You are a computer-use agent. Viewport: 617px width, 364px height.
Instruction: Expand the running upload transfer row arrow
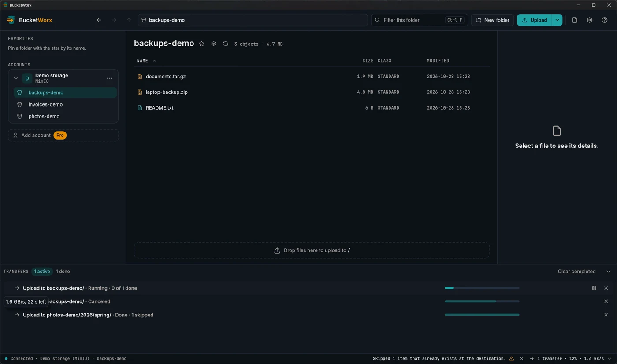click(x=17, y=288)
